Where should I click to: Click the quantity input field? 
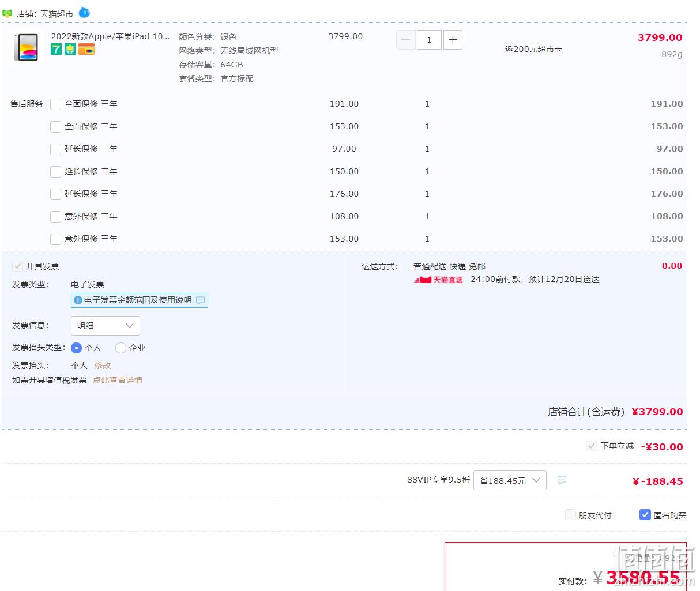(429, 40)
